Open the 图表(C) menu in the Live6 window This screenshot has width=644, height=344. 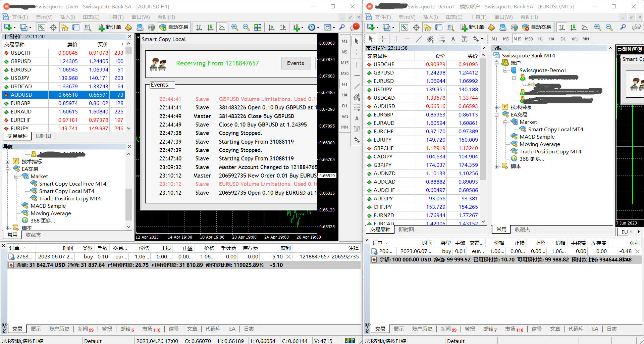pyautogui.click(x=91, y=17)
